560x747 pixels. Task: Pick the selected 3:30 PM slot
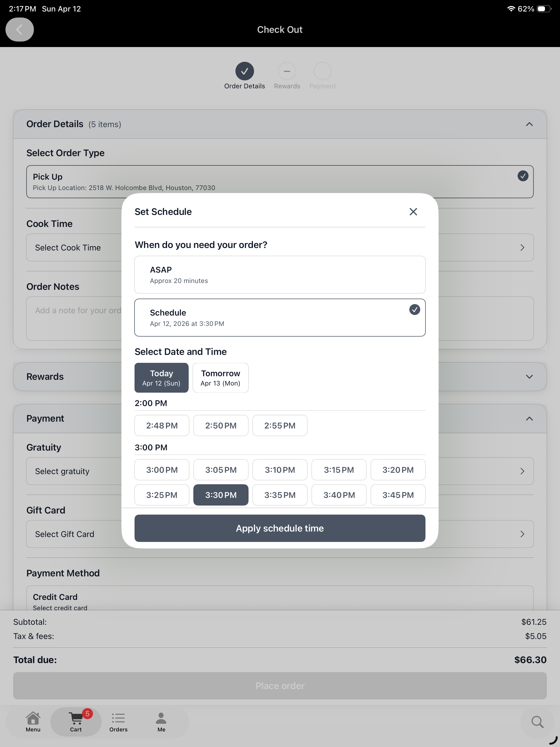point(221,495)
